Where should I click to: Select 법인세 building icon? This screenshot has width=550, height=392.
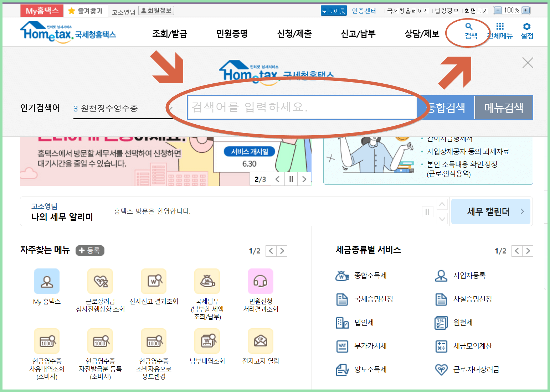(x=342, y=323)
